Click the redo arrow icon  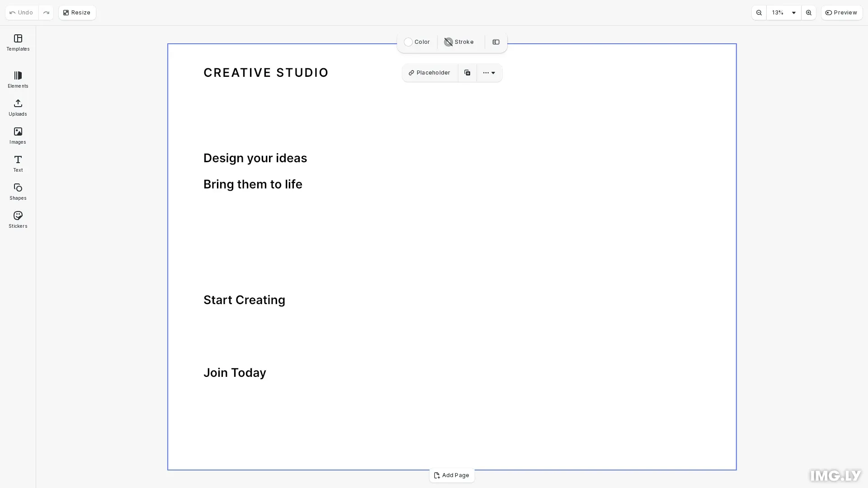tap(46, 13)
